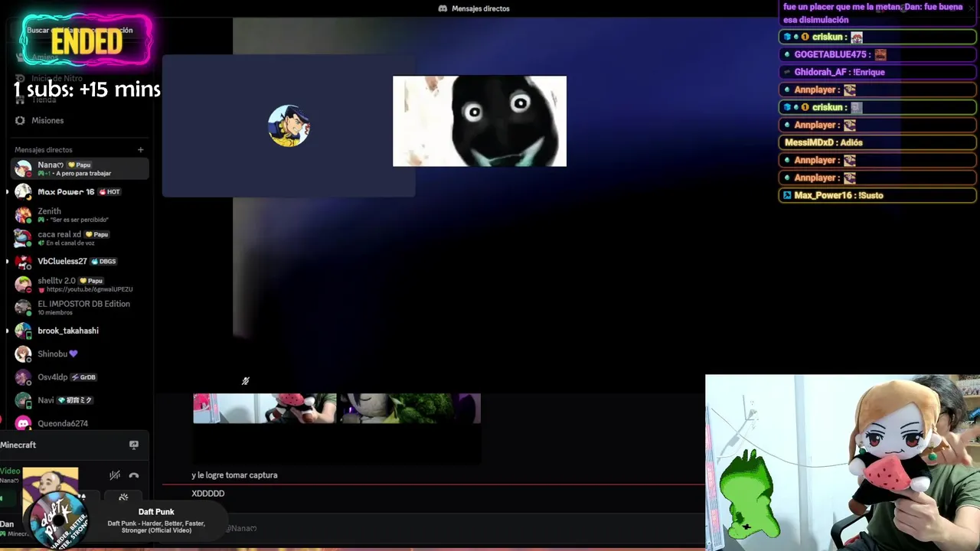Screen dimensions: 980x551
Task: Toggle the noise suppression icon in voice panel
Action: point(115,475)
